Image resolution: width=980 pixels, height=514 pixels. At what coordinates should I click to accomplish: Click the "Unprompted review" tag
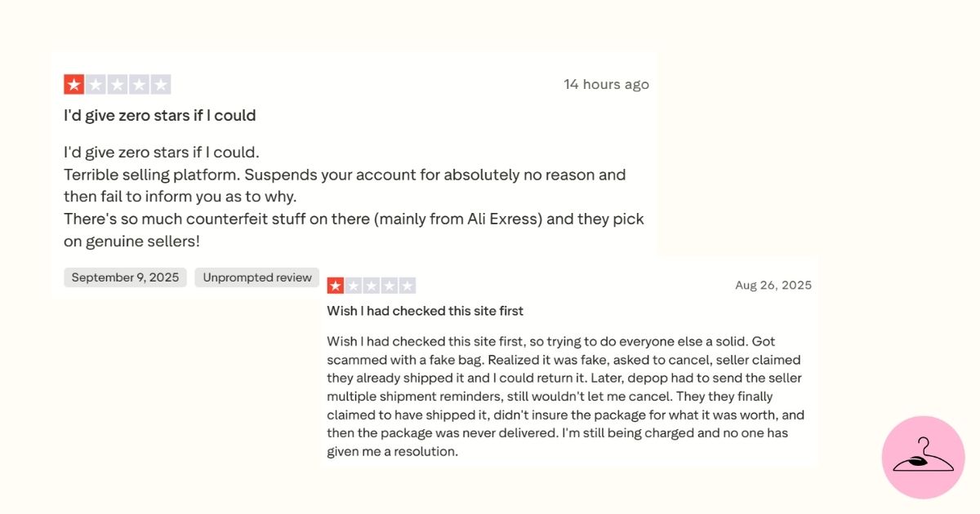[x=257, y=277]
